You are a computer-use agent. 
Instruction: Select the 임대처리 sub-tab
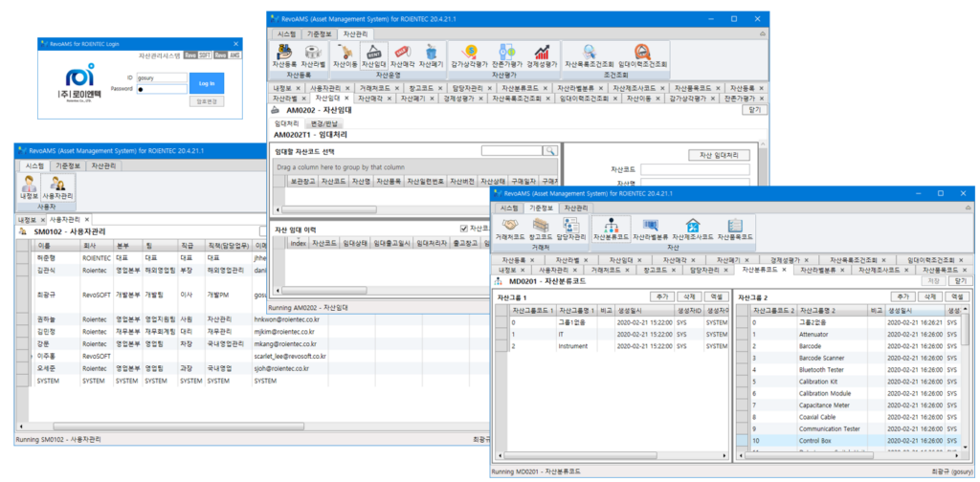[x=286, y=123]
